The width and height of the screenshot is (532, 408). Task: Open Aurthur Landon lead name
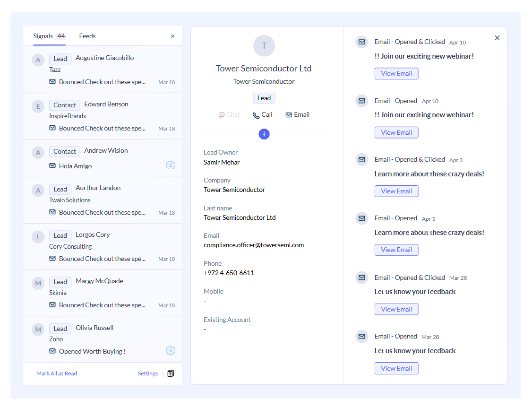98,188
